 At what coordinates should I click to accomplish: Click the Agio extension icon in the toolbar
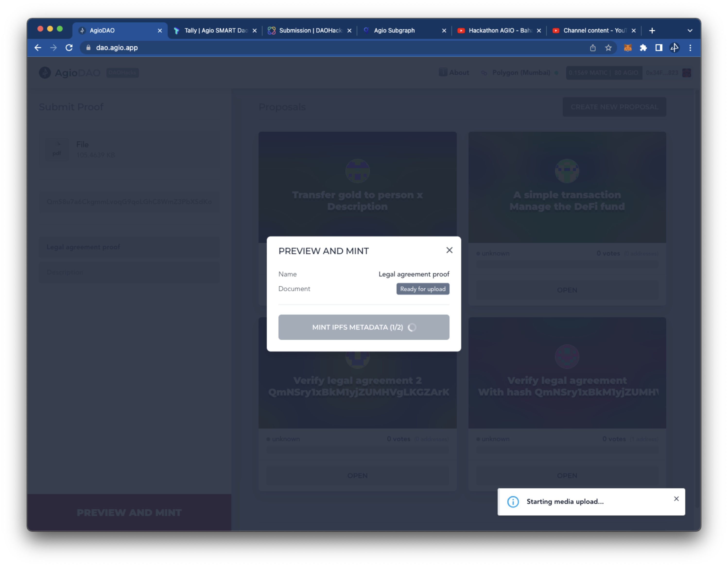point(674,48)
